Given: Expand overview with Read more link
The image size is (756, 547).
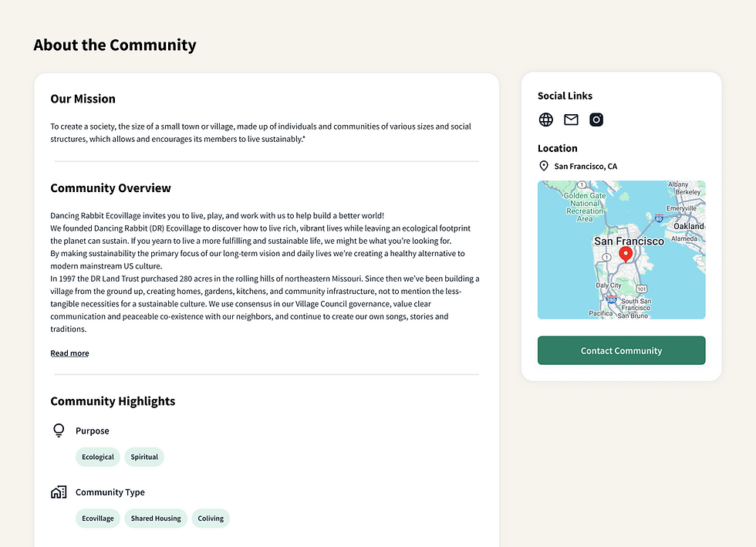Looking at the screenshot, I should (x=69, y=353).
